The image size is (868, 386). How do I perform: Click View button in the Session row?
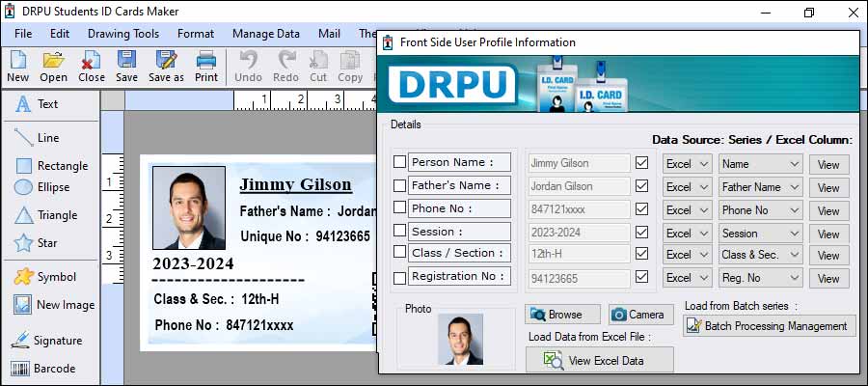click(828, 234)
